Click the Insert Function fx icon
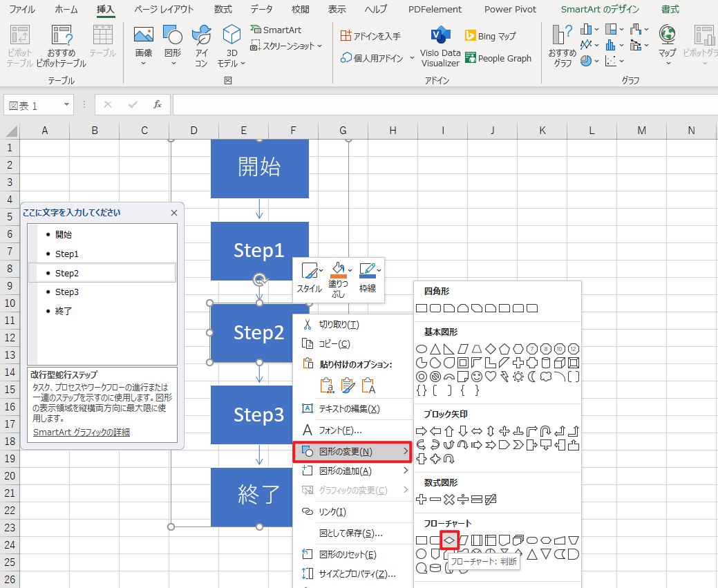The image size is (718, 588). point(158,105)
